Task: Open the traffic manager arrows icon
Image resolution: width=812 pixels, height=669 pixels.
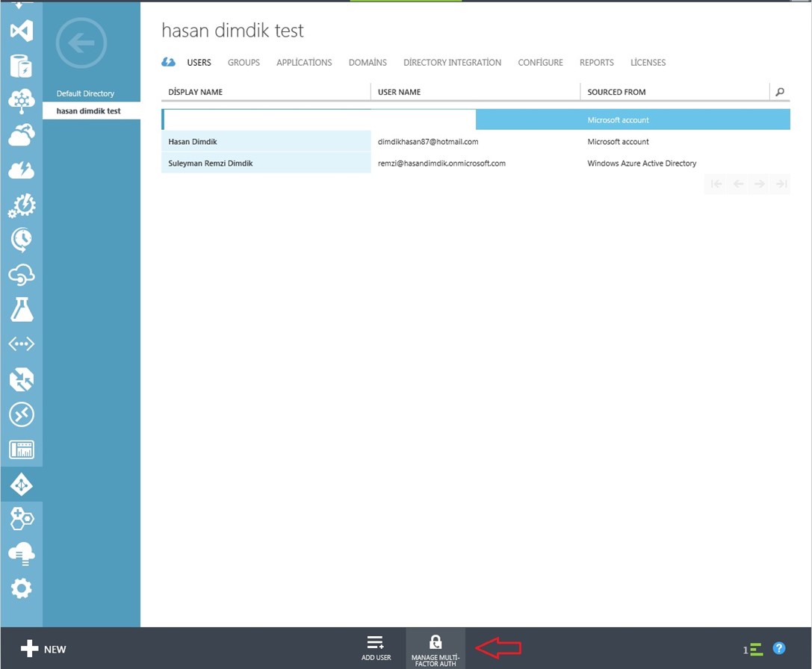Action: click(21, 379)
